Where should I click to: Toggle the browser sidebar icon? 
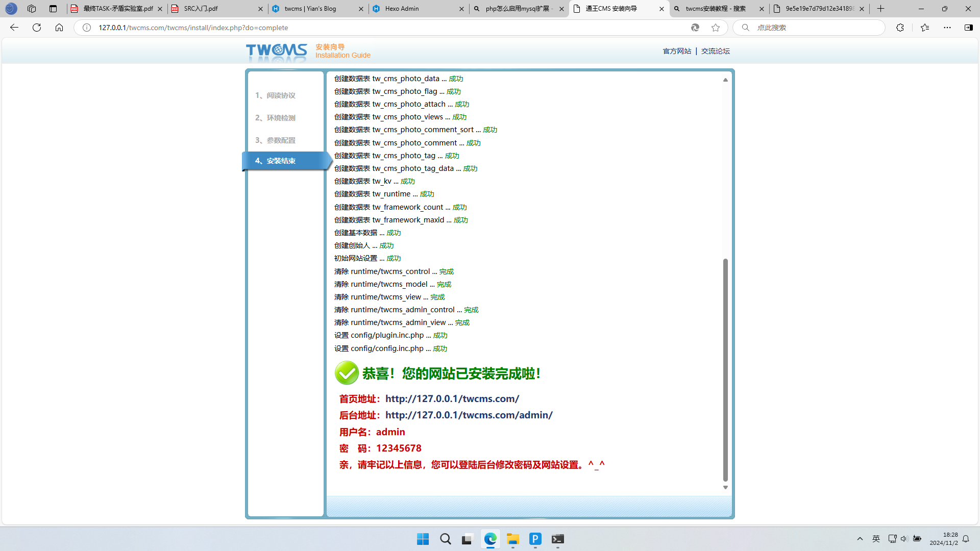[968, 28]
